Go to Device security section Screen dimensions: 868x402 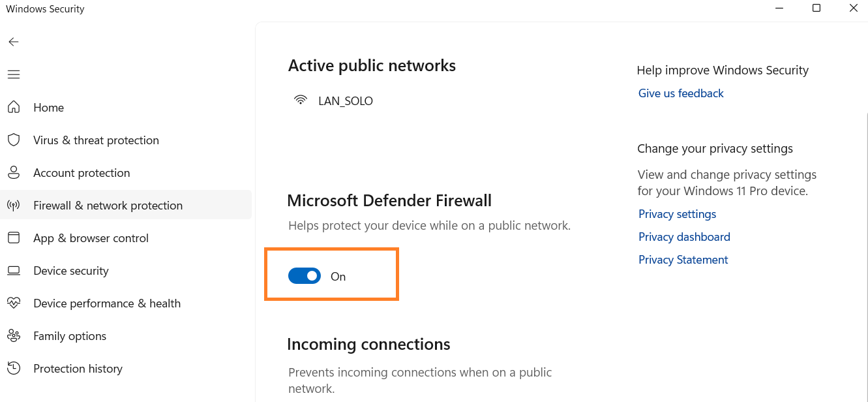(71, 271)
